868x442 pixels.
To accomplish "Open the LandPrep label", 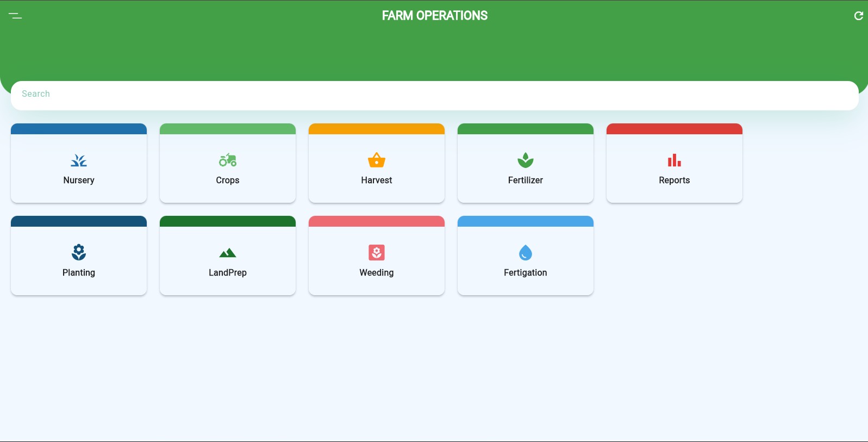I will [228, 273].
